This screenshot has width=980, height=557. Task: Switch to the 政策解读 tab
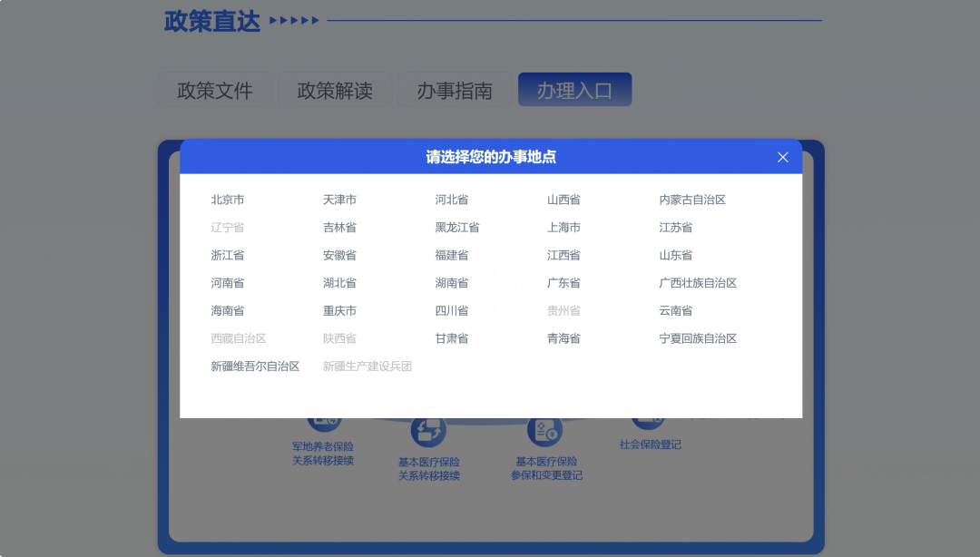[335, 89]
